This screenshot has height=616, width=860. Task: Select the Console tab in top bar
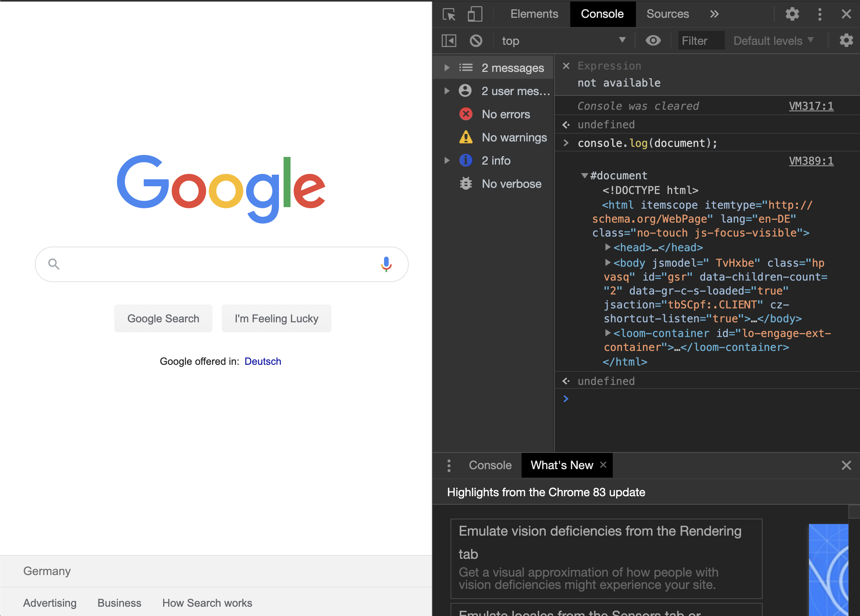point(602,14)
